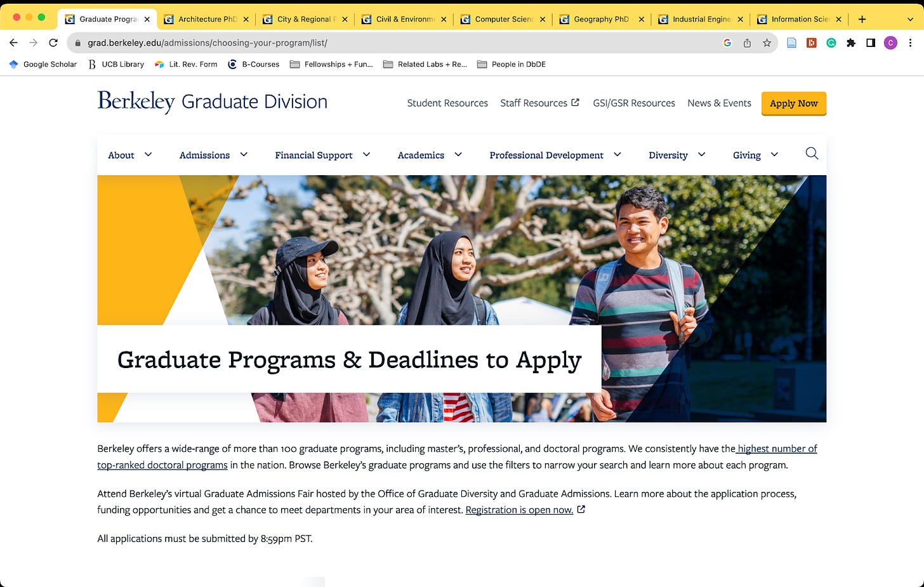
Task: Click the lock icon in the address bar
Action: (78, 43)
